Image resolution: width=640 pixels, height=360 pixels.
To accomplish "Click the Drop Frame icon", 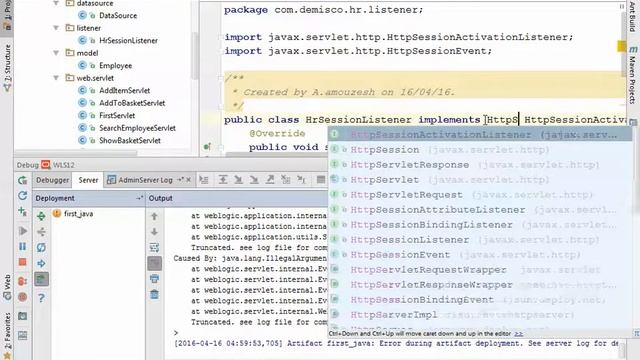I will (285, 180).
